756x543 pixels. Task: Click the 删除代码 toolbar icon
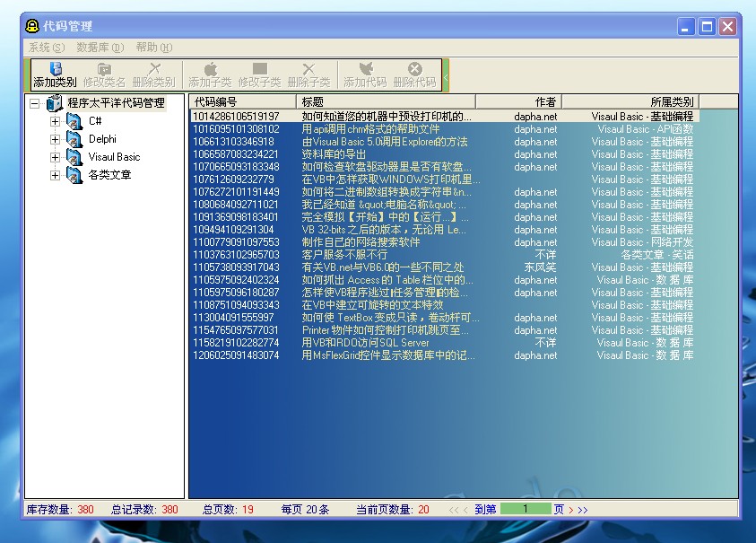click(414, 68)
